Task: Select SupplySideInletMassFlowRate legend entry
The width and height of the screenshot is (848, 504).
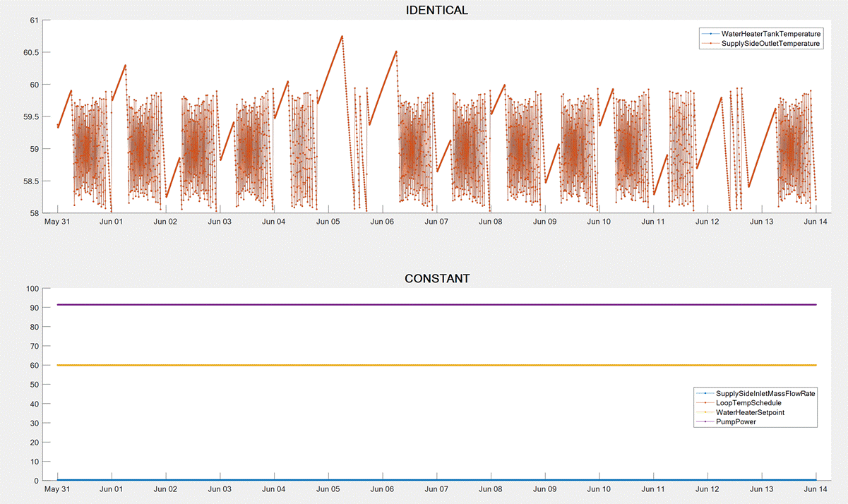Action: click(756, 393)
